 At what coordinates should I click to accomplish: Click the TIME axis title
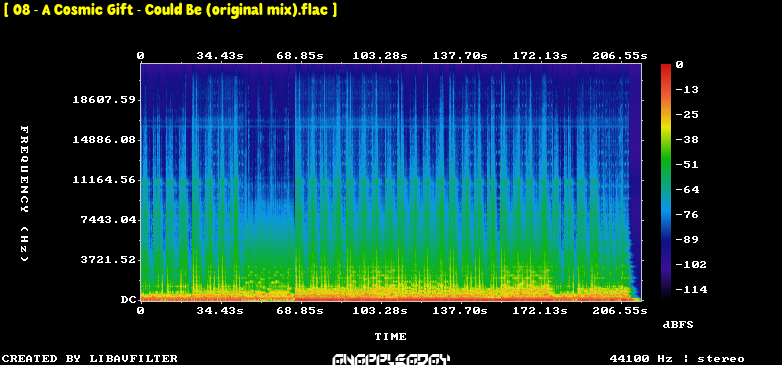click(391, 337)
